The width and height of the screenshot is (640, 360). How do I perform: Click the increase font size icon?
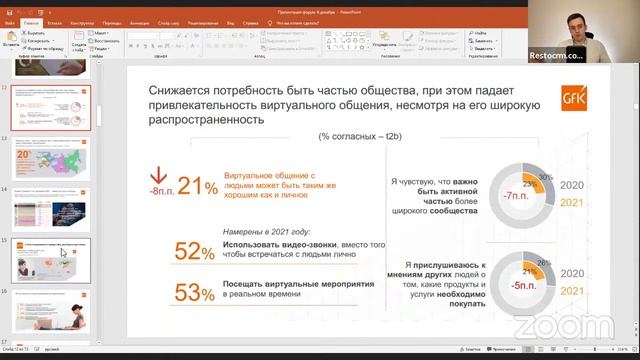point(179,36)
